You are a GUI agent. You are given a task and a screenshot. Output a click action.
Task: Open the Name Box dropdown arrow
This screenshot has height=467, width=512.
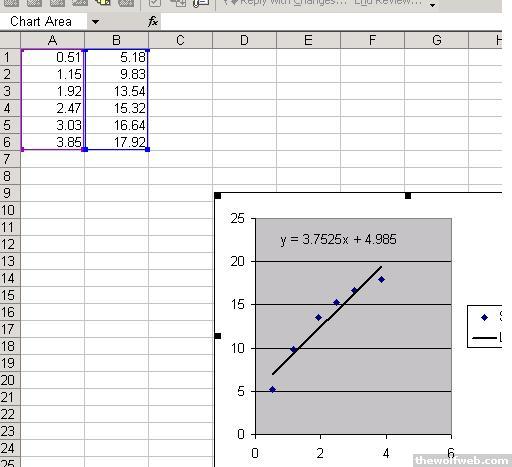point(95,22)
